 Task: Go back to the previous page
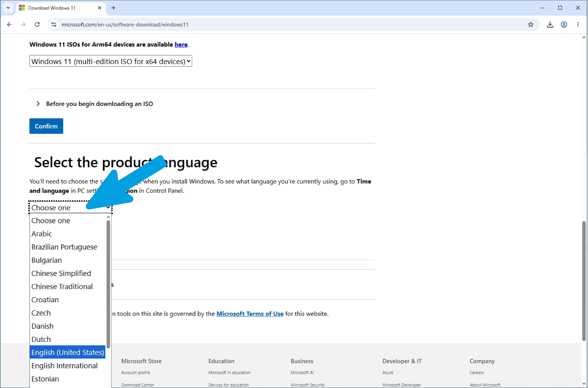point(9,24)
